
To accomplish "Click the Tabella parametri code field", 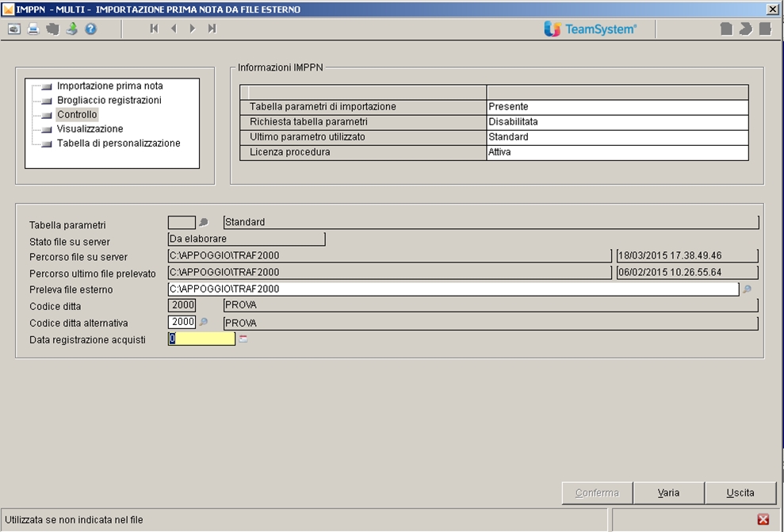I will pyautogui.click(x=182, y=222).
